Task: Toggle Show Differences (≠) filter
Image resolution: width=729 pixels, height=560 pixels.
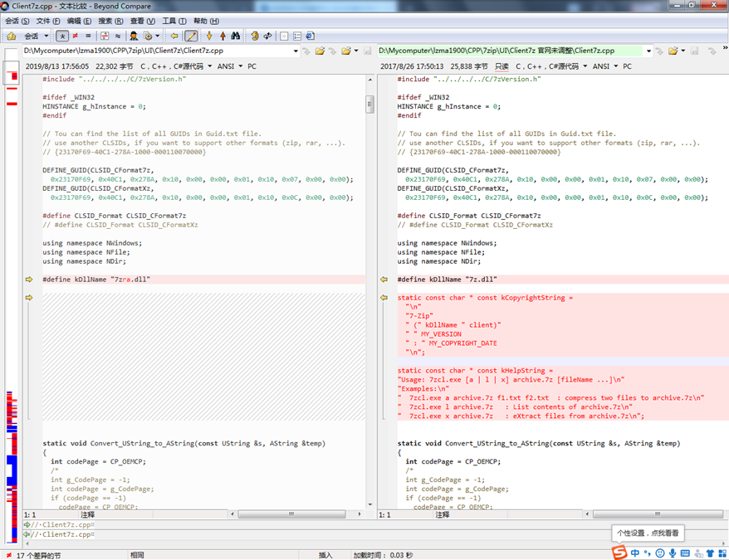Action: [x=76, y=36]
